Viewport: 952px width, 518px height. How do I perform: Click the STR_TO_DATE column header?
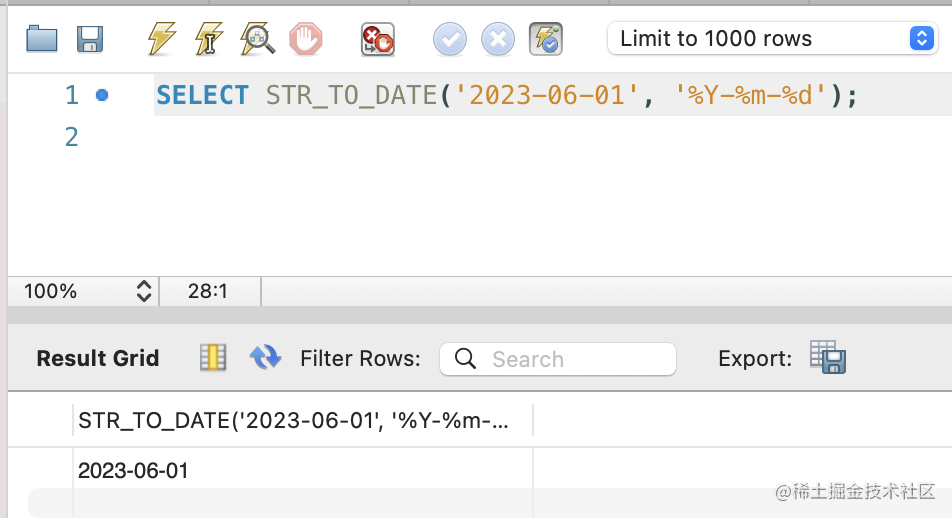point(303,420)
